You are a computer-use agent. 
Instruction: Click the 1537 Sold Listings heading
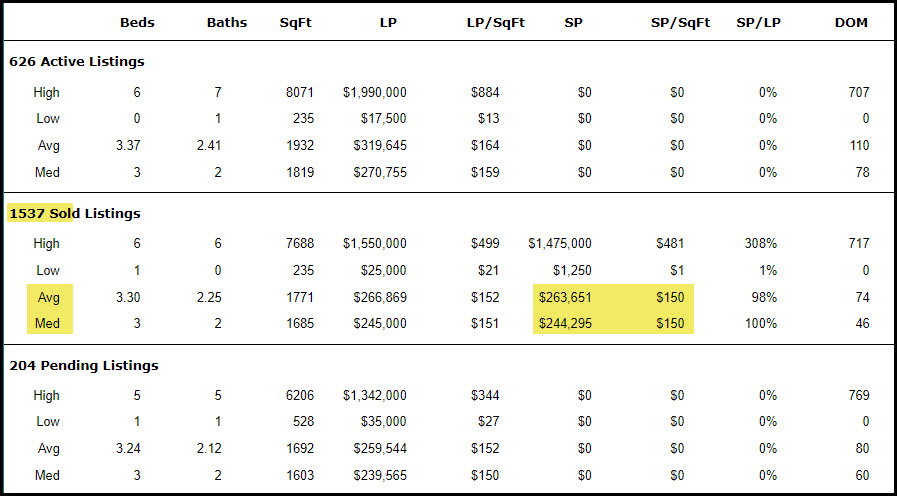click(74, 213)
